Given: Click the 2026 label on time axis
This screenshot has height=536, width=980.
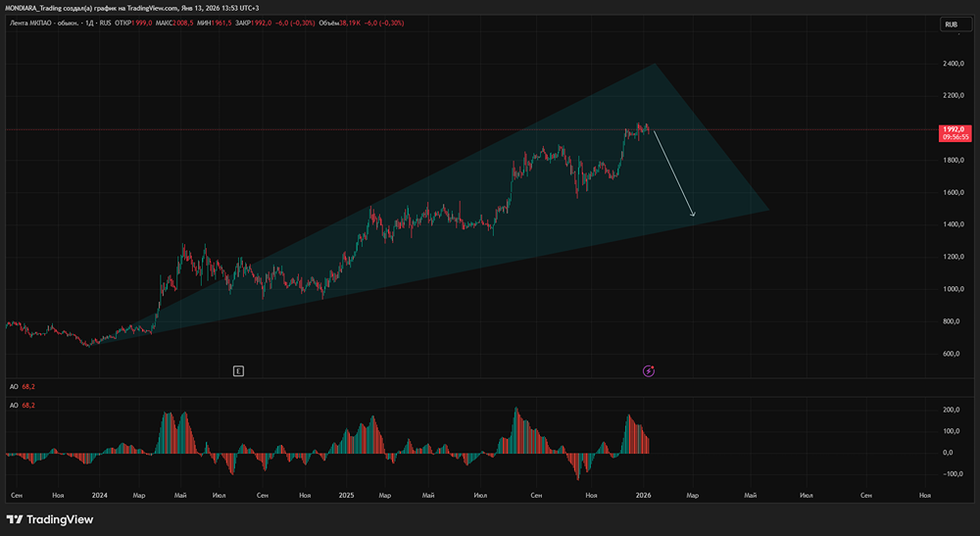Looking at the screenshot, I should 643,496.
